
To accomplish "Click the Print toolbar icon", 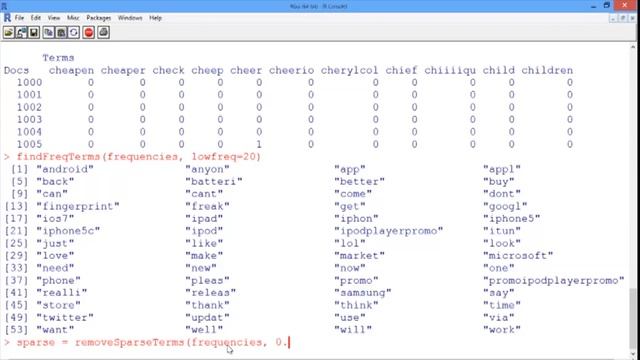I will (x=103, y=33).
